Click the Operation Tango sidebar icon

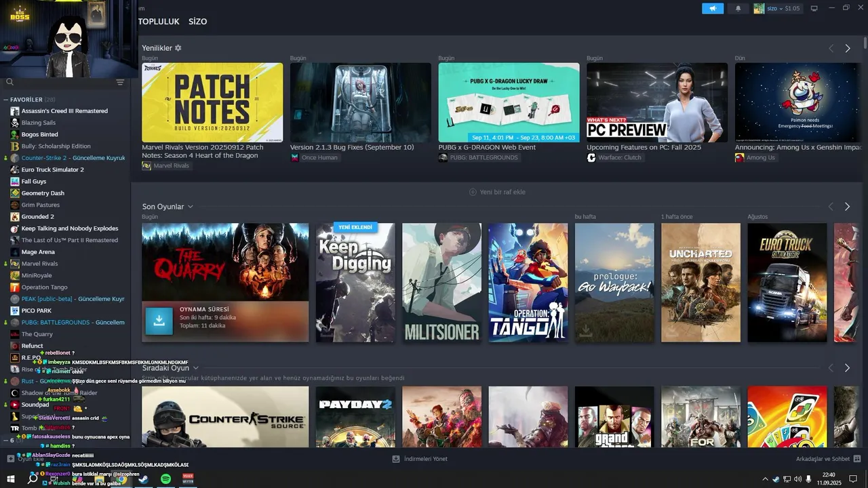coord(15,287)
